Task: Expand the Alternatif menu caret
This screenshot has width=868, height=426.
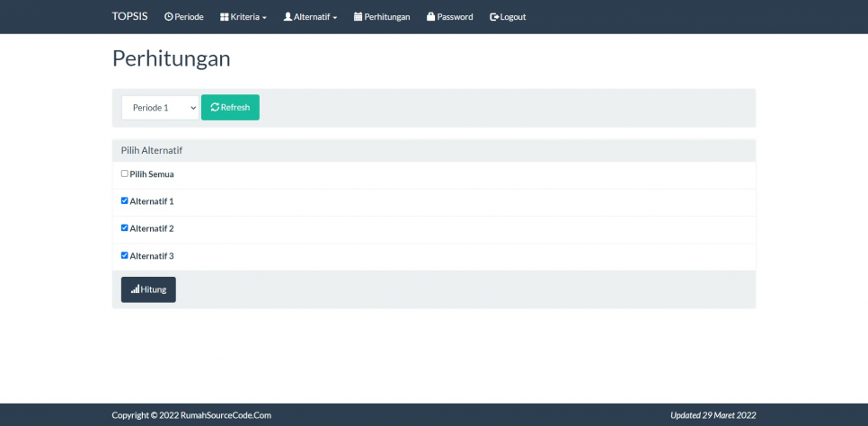Action: point(334,18)
